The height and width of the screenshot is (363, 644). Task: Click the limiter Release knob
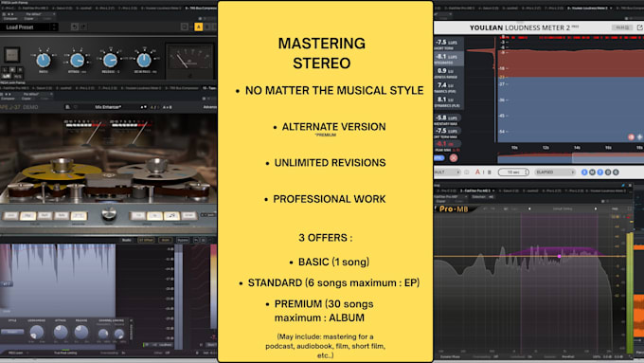[x=80, y=332]
